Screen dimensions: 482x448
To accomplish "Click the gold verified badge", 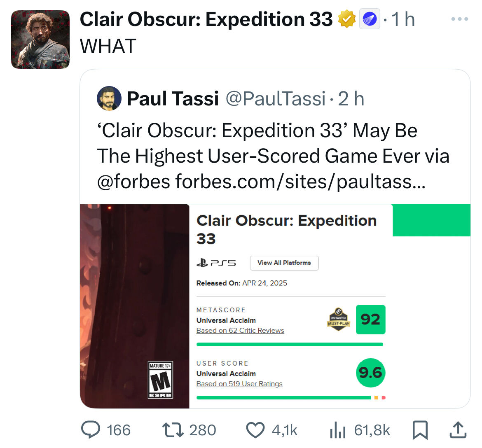I will tap(347, 19).
